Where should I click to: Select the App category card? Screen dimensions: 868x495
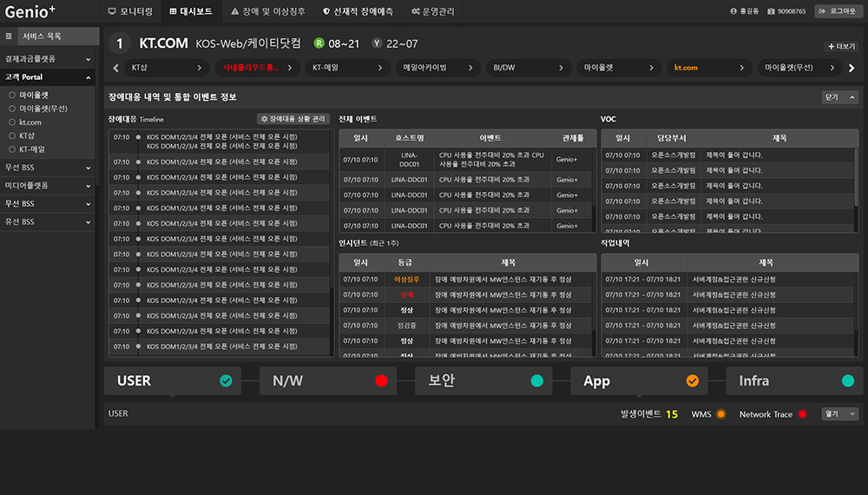(640, 381)
